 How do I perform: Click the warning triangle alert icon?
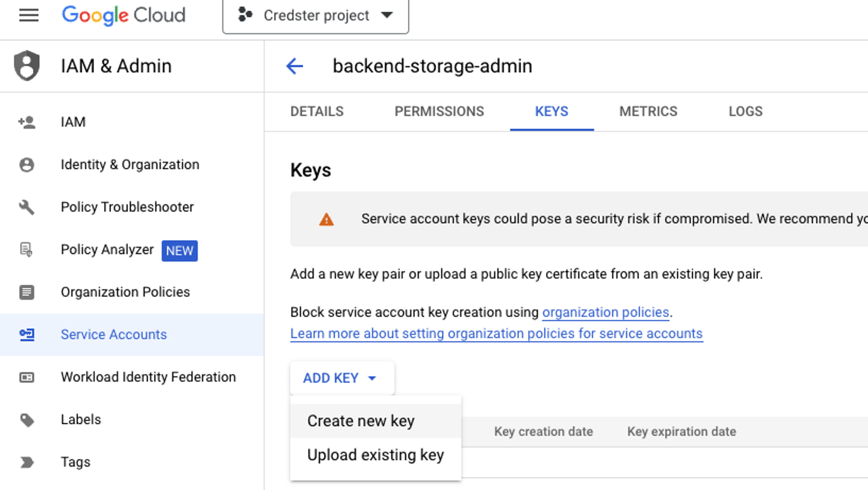(326, 219)
